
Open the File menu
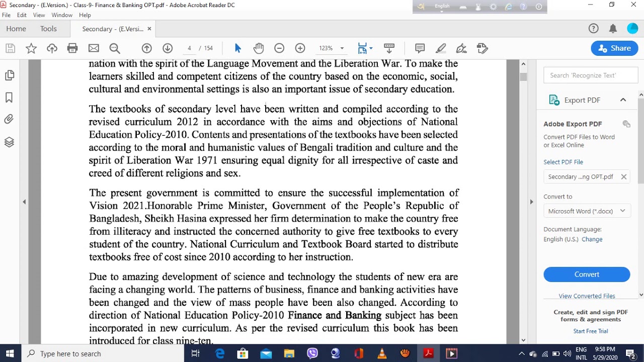click(6, 15)
